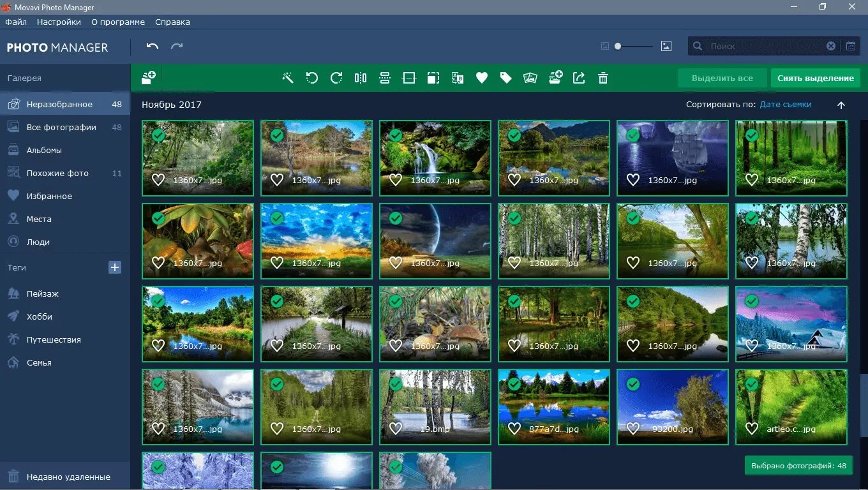Clear the search field with the X icon

[831, 46]
